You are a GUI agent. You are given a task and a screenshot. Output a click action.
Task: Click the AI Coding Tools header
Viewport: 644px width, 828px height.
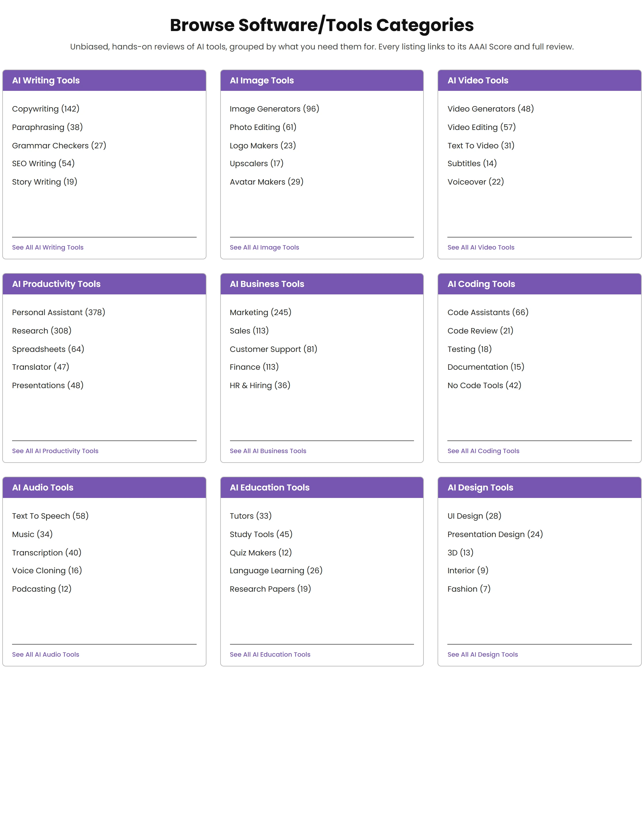click(x=539, y=284)
